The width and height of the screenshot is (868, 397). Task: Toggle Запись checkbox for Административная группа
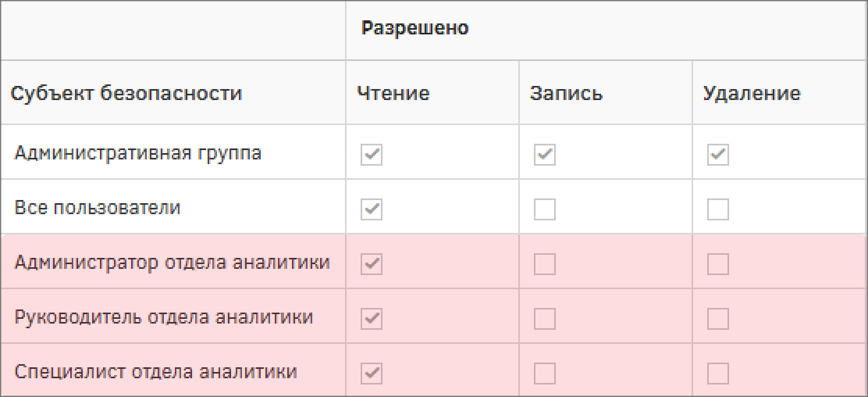tap(545, 155)
